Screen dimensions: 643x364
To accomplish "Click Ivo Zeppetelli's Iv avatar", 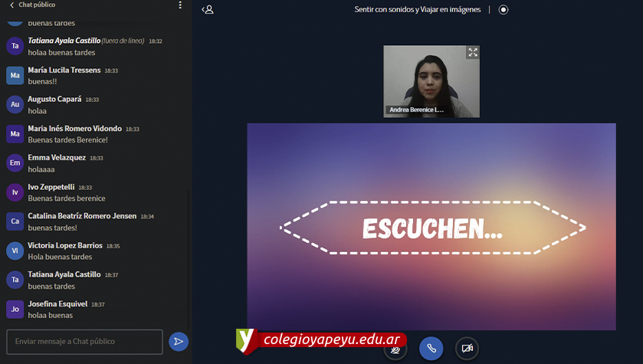I will (15, 192).
